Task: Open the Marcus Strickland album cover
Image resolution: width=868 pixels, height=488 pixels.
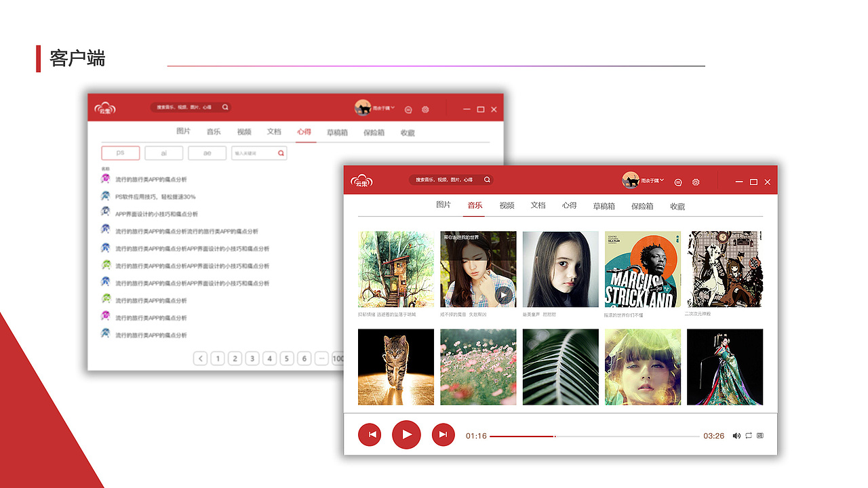Action: click(x=643, y=269)
